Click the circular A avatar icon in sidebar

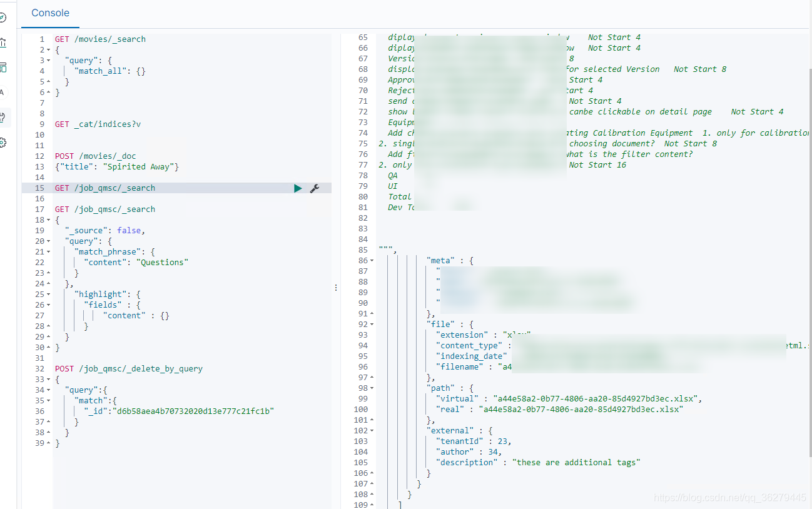pyautogui.click(x=4, y=92)
